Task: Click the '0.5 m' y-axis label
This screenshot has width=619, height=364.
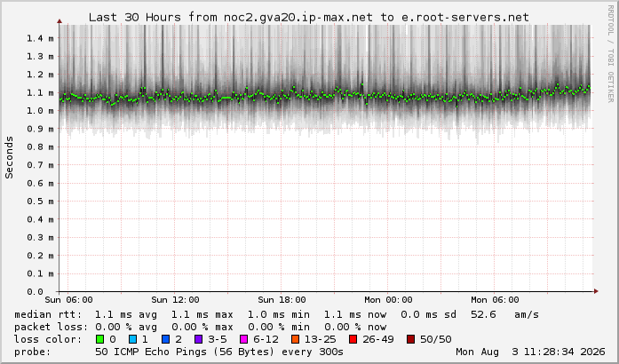Action: [40, 202]
